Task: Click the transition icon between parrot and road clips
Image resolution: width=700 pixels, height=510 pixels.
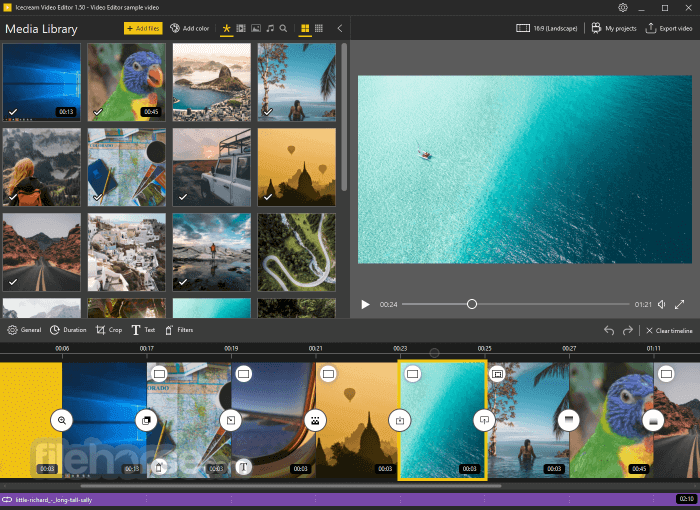Action: coord(653,420)
